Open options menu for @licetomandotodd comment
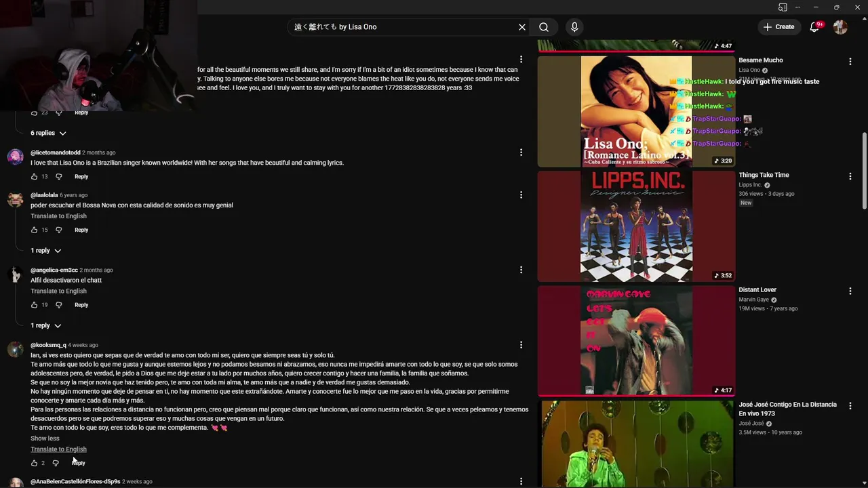Viewport: 868px width, 488px height. tap(521, 152)
